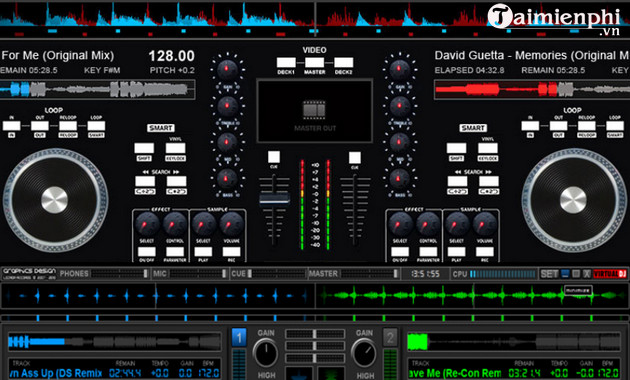Click the right channel GAIN knob
630x380 pixels.
pyautogui.click(x=399, y=69)
